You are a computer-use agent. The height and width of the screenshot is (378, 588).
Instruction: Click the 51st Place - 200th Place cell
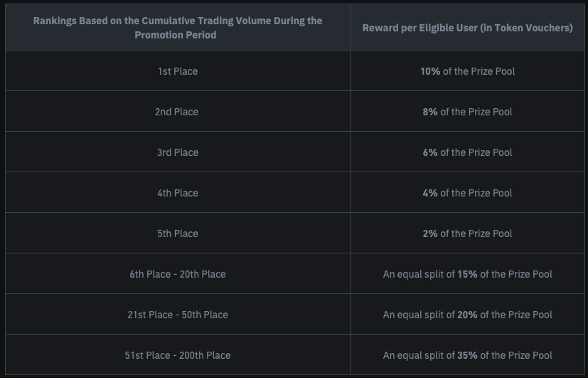(x=178, y=355)
